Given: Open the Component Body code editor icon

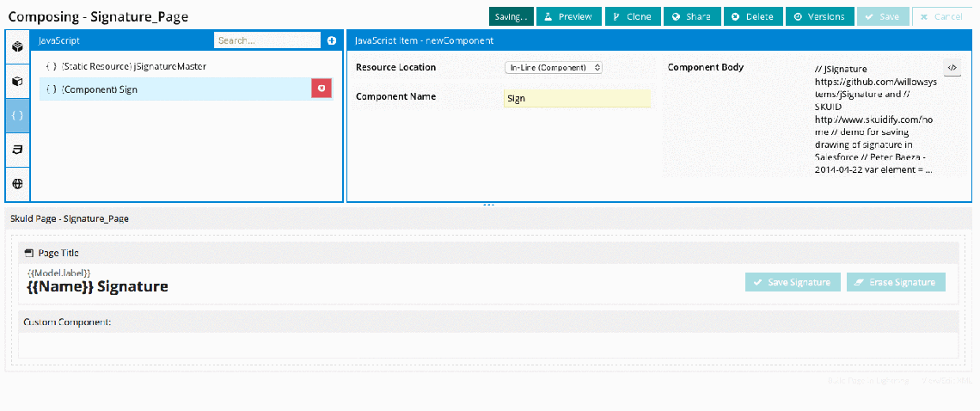Looking at the screenshot, I should tap(952, 69).
